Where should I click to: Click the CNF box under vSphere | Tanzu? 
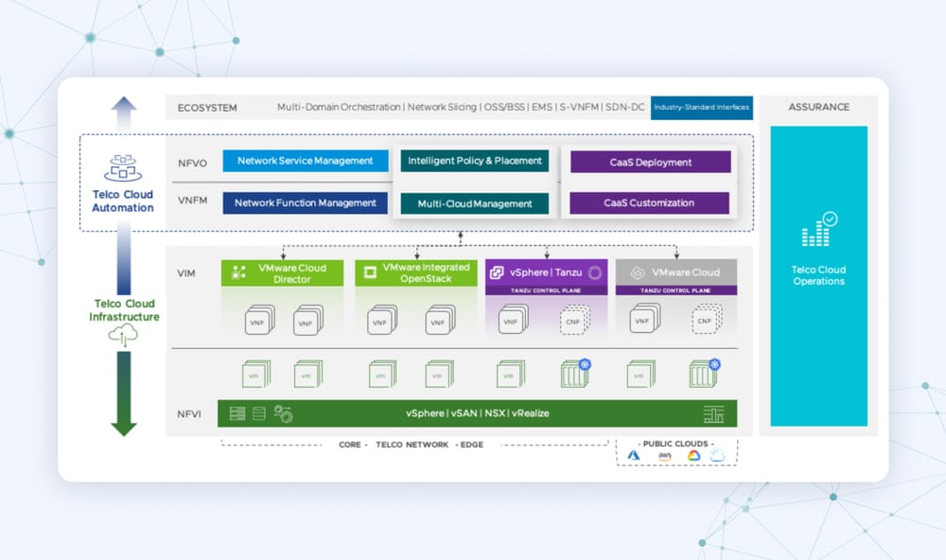574,321
